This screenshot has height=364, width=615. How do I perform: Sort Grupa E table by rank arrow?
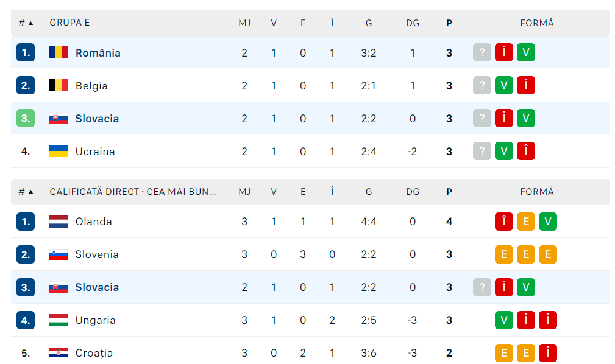coord(30,23)
